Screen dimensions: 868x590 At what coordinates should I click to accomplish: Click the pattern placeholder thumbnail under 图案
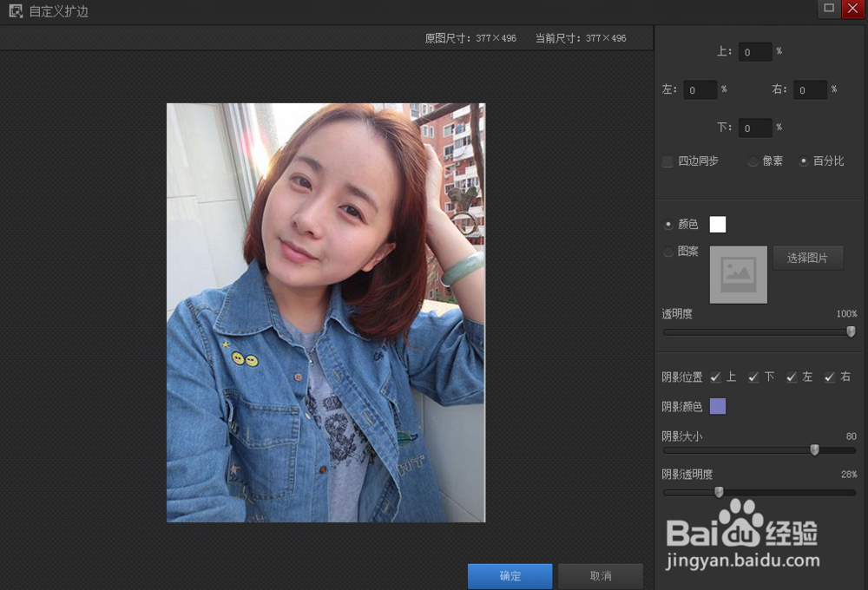click(x=738, y=274)
